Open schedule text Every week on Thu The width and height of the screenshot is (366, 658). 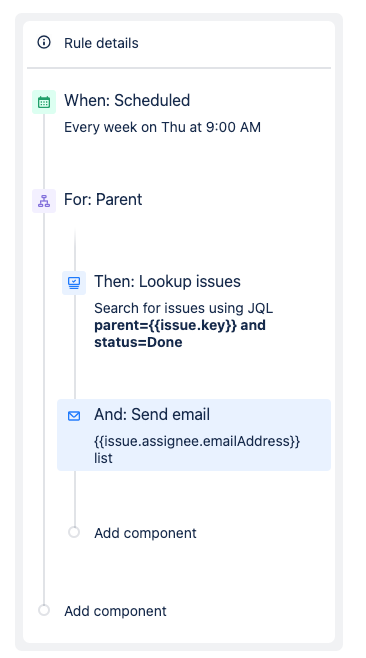pyautogui.click(x=162, y=127)
